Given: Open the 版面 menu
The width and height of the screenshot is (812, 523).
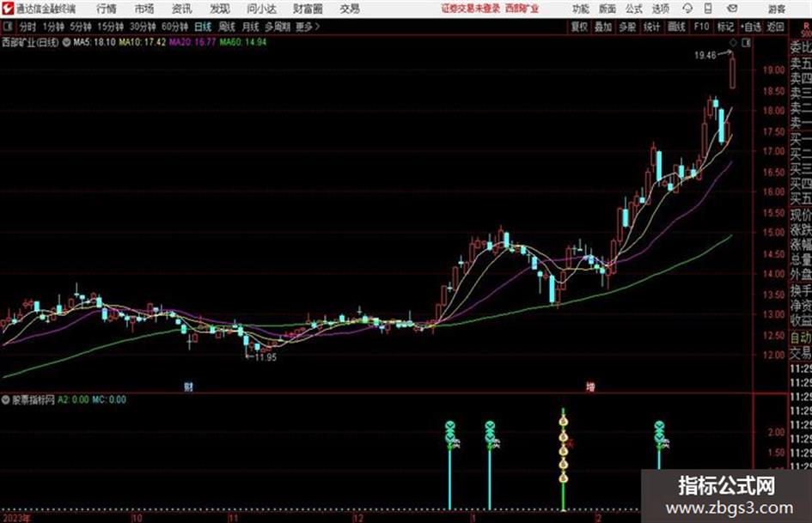Looking at the screenshot, I should [607, 9].
